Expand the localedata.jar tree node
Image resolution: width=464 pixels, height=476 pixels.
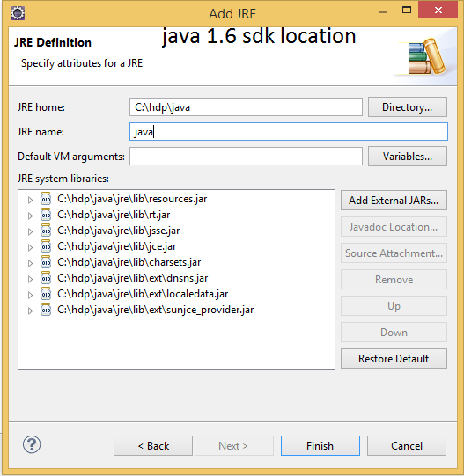pyautogui.click(x=30, y=295)
